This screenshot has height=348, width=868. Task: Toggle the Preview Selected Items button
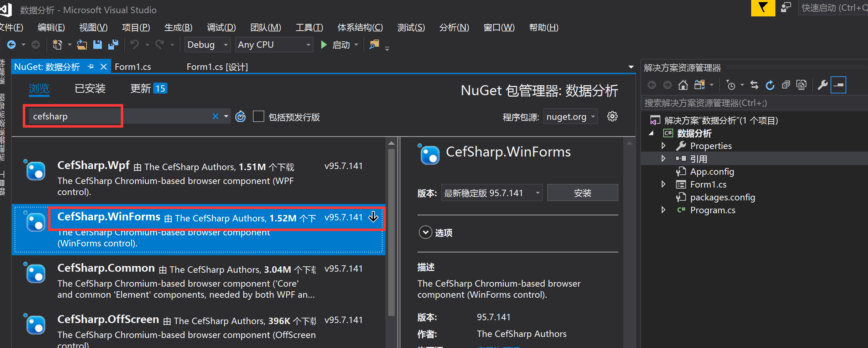pyautogui.click(x=838, y=85)
